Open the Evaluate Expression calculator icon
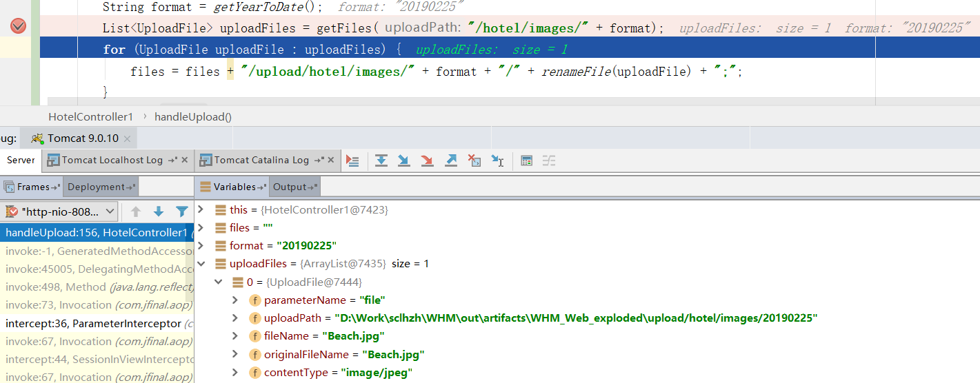 (527, 161)
